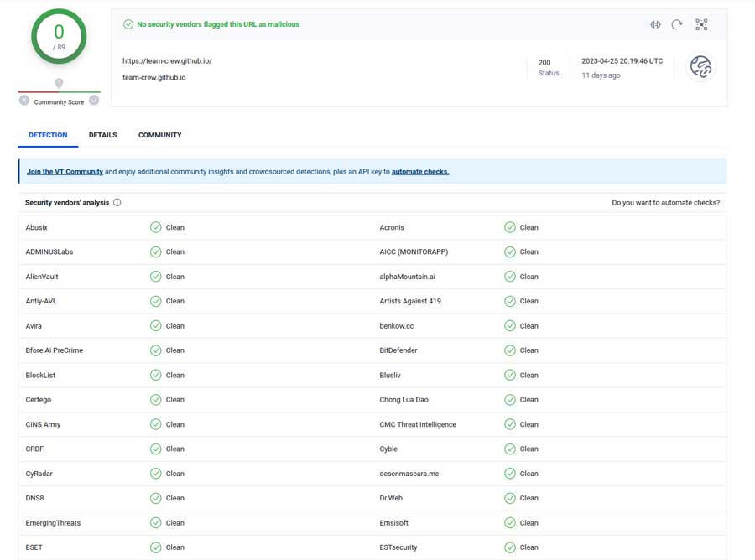Click the check icon for Emsisoft
This screenshot has height=560, width=755.
coord(510,523)
